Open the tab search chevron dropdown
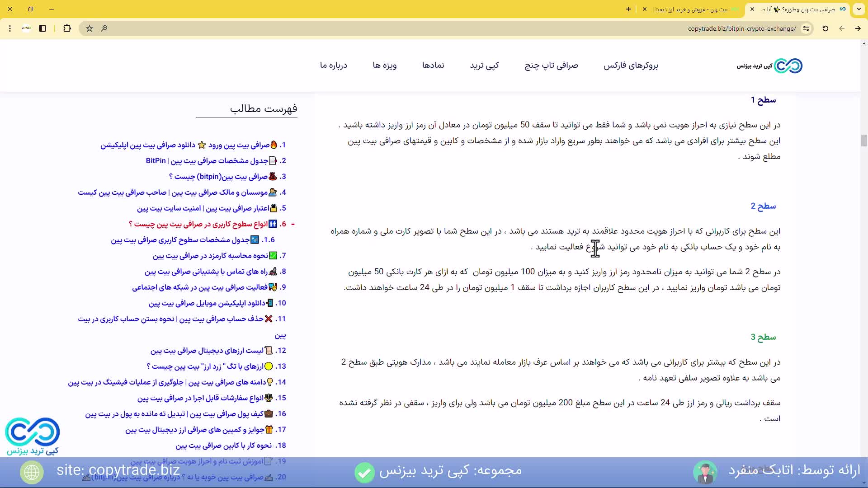 pyautogui.click(x=859, y=9)
